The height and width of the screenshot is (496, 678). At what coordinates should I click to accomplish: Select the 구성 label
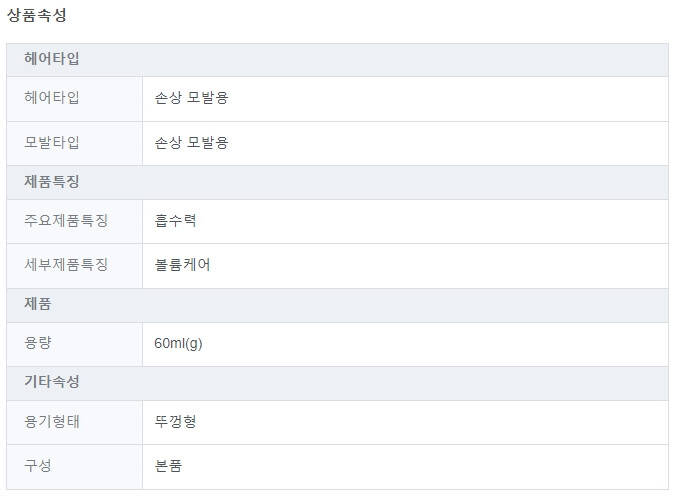pos(38,465)
